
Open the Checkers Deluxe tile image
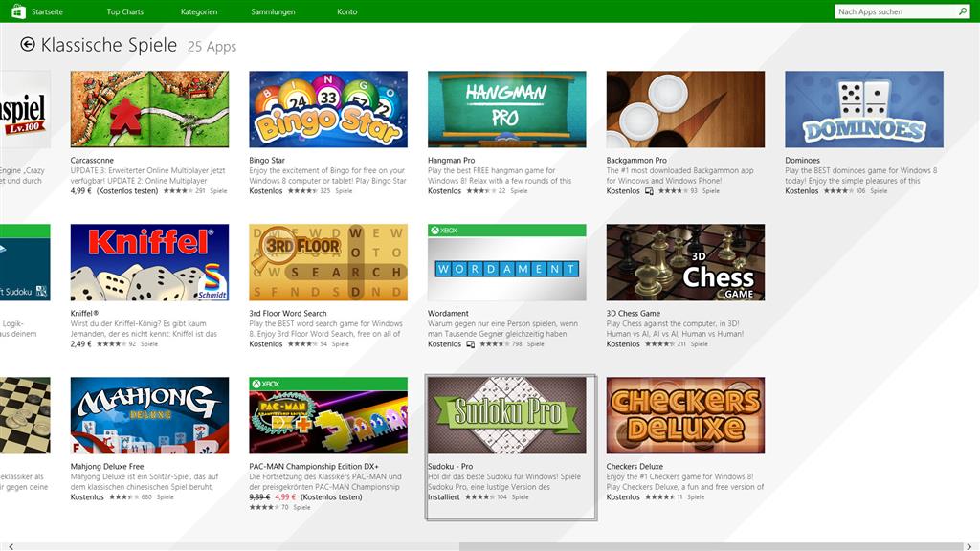(x=685, y=415)
